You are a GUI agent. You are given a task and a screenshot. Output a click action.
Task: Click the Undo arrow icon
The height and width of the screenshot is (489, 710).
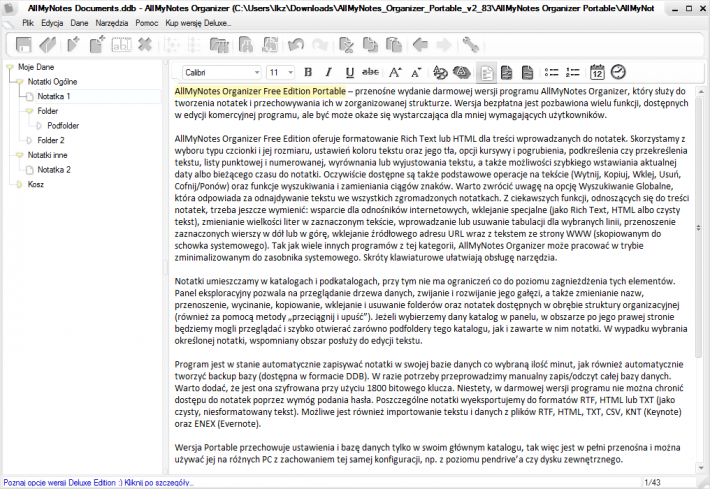point(296,45)
